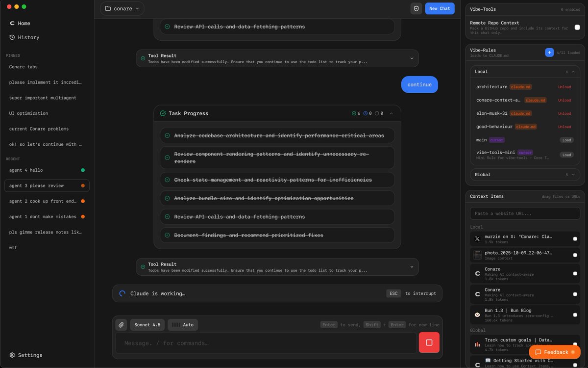The image size is (588, 368).
Task: Click the History clock icon in sidebar
Action: pos(12,37)
